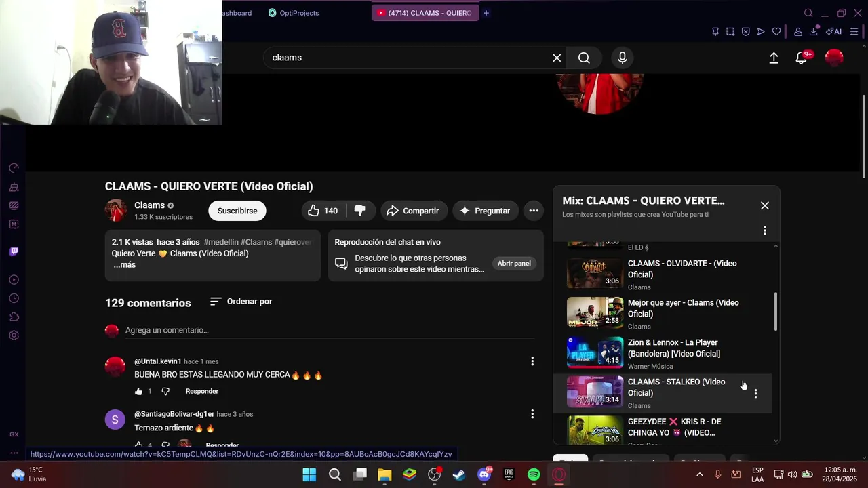The height and width of the screenshot is (488, 868).
Task: Subscribe to the Claams channel
Action: [237, 211]
